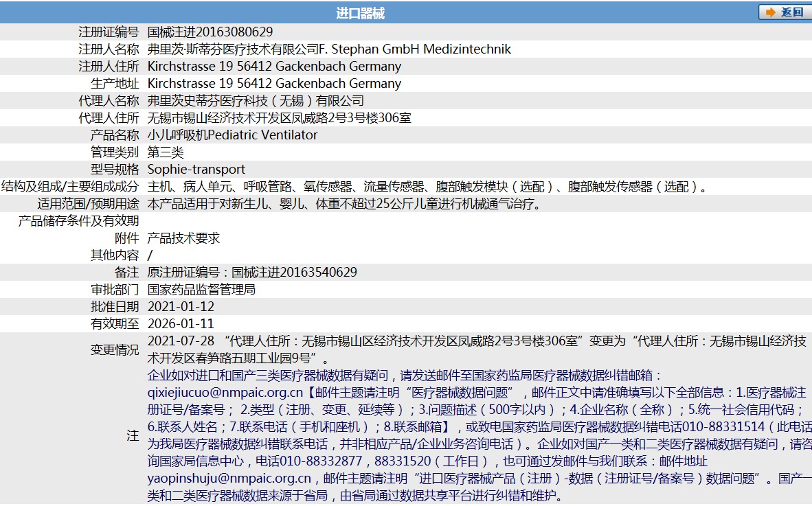The width and height of the screenshot is (812, 506).
Task: Click the 管理类别 label
Action: point(115,152)
